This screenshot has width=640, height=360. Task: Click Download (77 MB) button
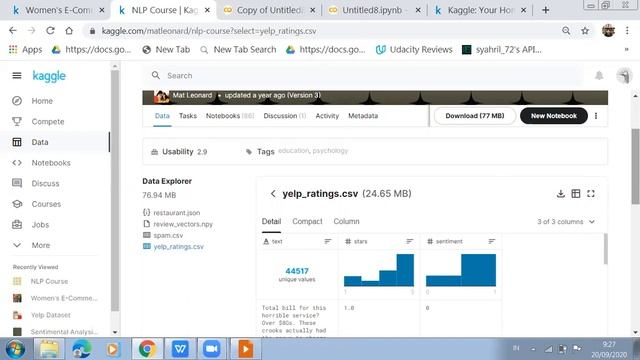point(475,116)
